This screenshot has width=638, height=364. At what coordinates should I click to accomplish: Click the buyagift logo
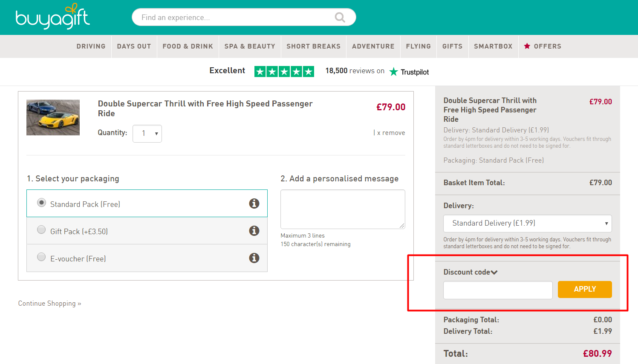(52, 17)
